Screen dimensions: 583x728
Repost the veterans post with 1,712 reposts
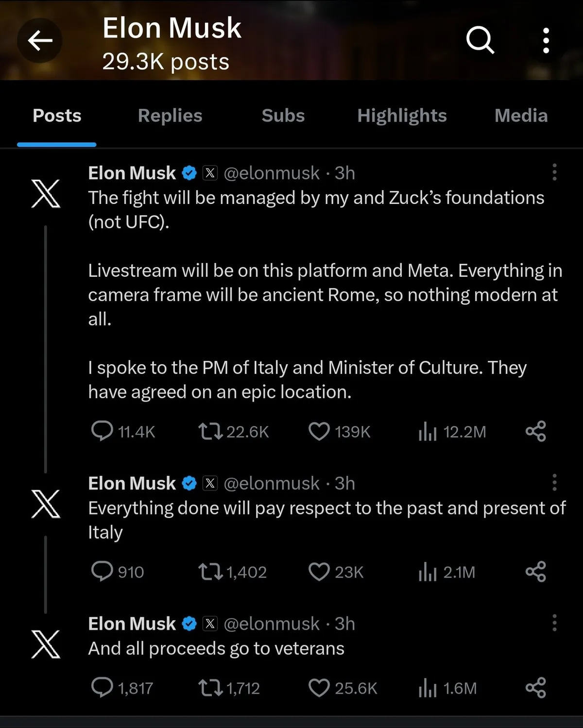[210, 688]
